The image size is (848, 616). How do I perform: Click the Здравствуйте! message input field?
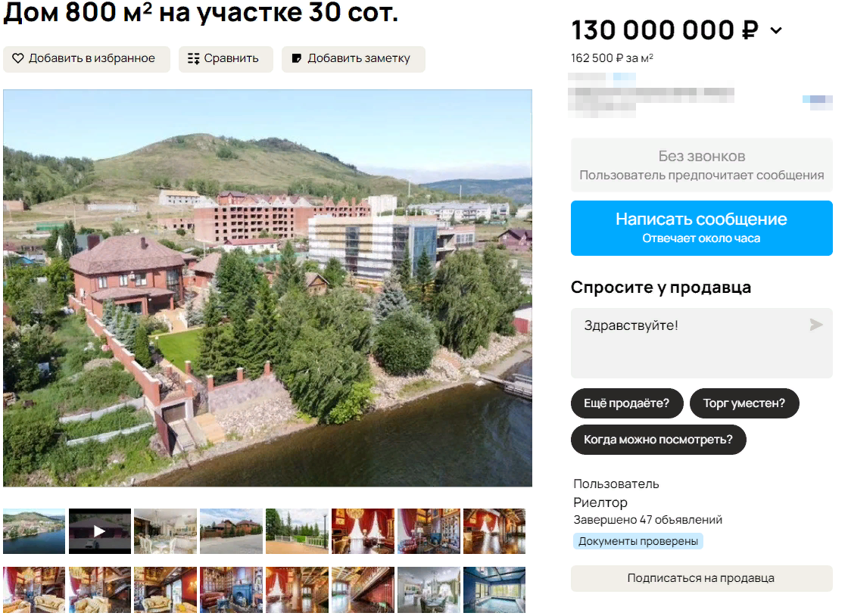[x=701, y=343]
